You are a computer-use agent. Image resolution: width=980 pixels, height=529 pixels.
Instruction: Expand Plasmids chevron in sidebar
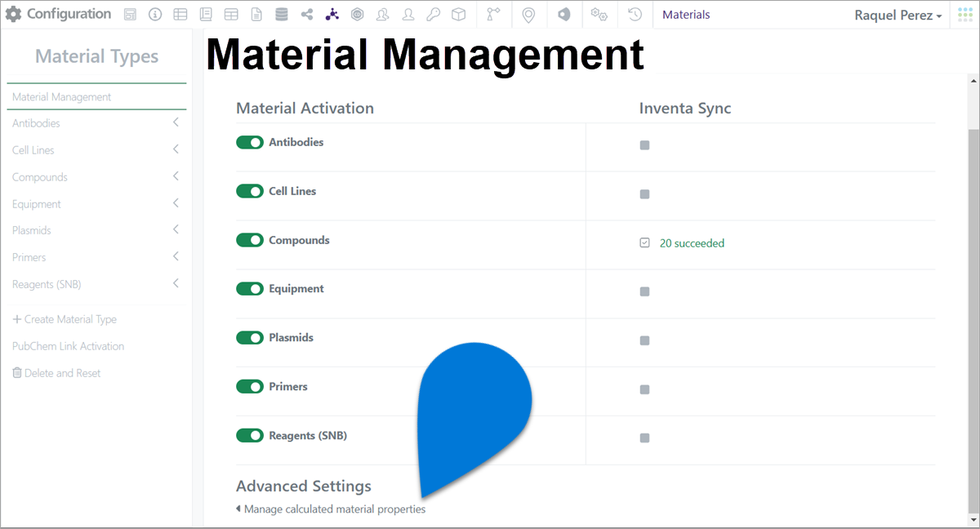[176, 230]
